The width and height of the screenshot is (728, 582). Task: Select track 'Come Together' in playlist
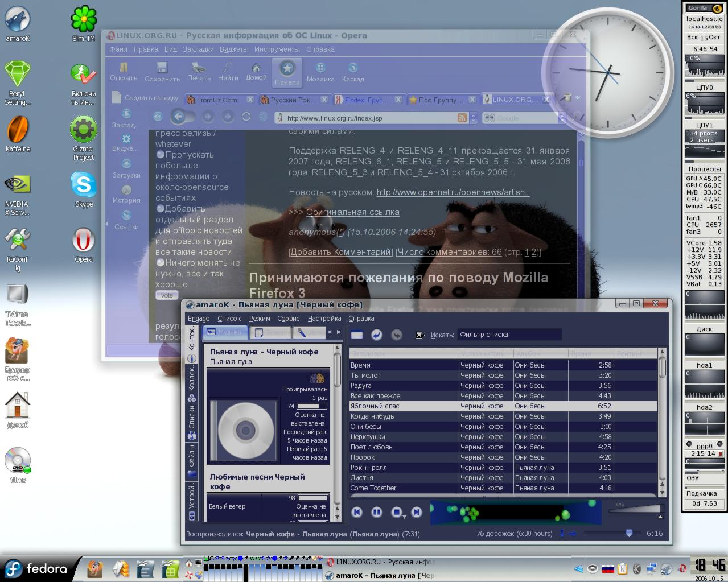503,488
